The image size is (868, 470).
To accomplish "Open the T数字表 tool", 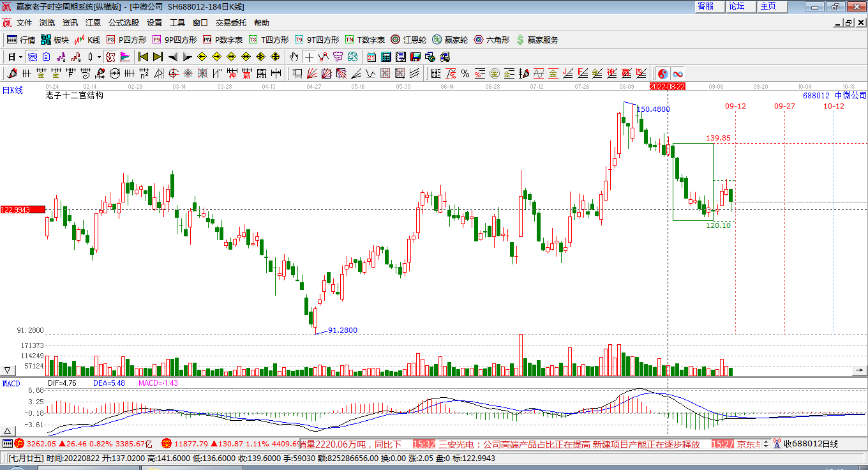I will (365, 40).
